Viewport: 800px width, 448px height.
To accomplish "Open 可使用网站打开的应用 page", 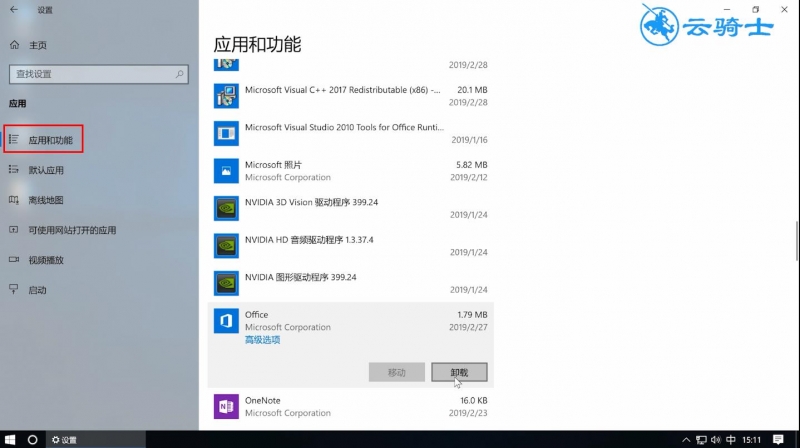I will tap(72, 230).
